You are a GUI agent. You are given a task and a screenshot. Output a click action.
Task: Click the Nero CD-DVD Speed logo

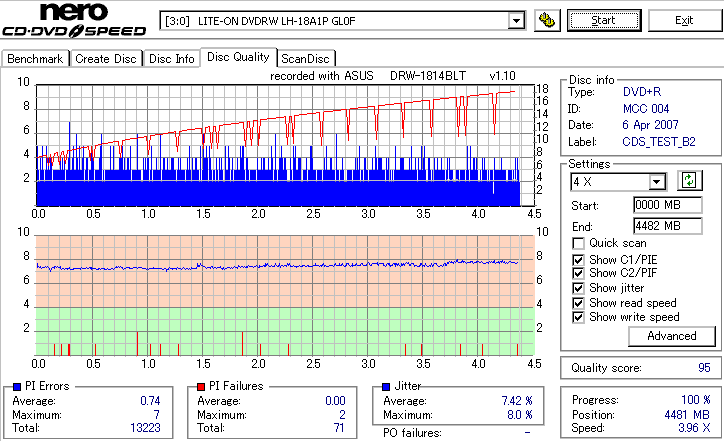[74, 19]
